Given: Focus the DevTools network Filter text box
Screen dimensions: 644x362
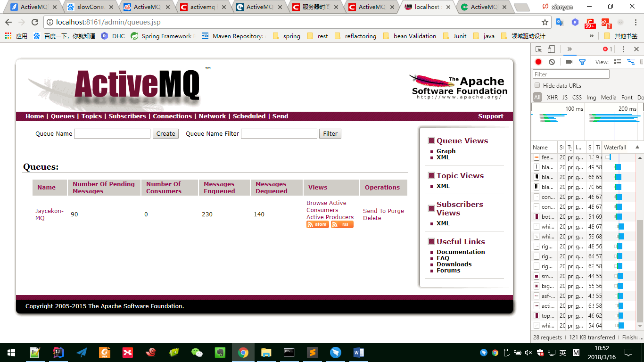Looking at the screenshot, I should (571, 74).
